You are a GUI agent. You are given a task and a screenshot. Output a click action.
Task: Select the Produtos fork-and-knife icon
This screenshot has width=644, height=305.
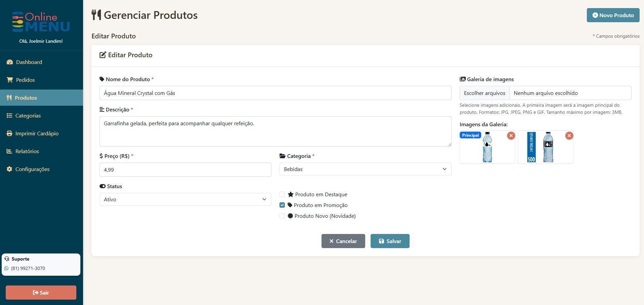point(9,98)
